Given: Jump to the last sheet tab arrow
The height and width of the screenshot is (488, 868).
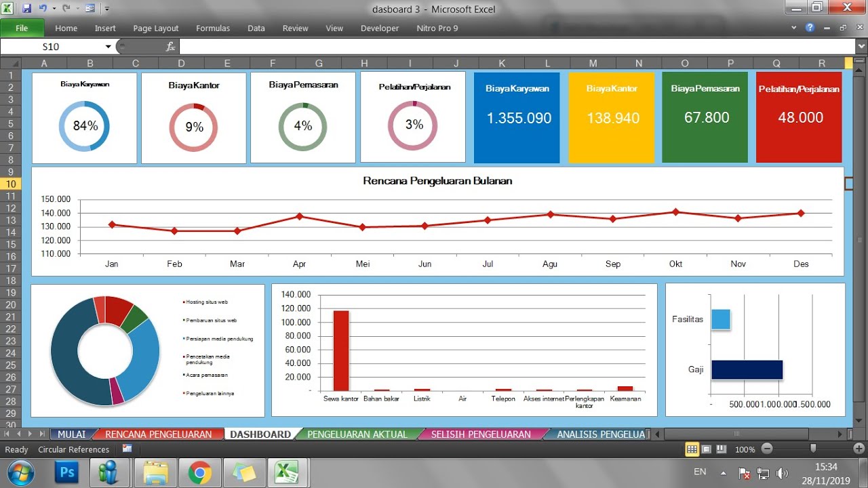Looking at the screenshot, I should tap(43, 434).
